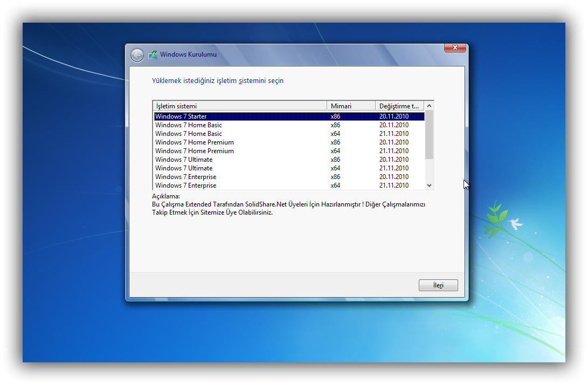Close the Windows Kurulumu dialog
This screenshot has width=588, height=385.
click(455, 48)
